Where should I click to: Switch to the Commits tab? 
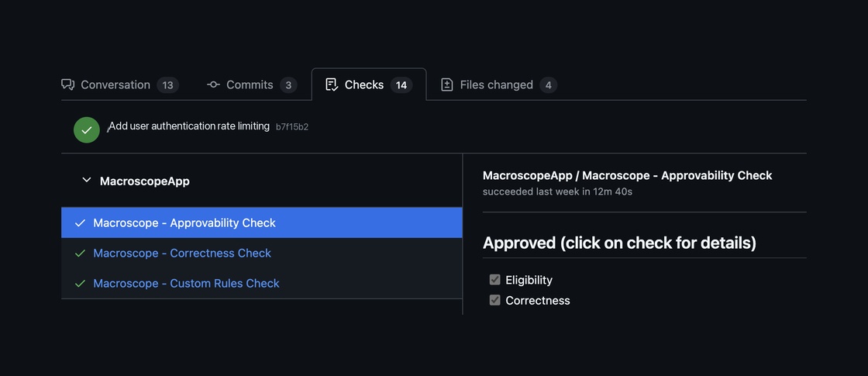[250, 85]
